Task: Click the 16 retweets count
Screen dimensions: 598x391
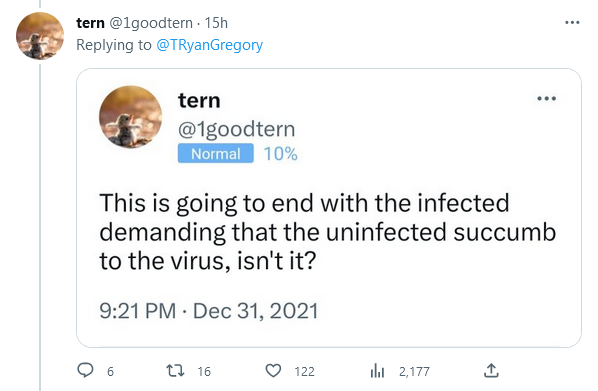Action: pyautogui.click(x=204, y=371)
